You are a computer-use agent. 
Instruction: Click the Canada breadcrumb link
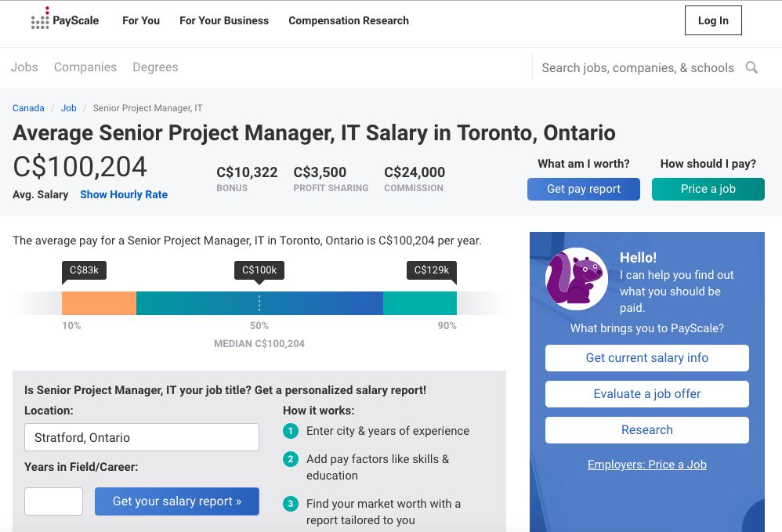pos(28,108)
